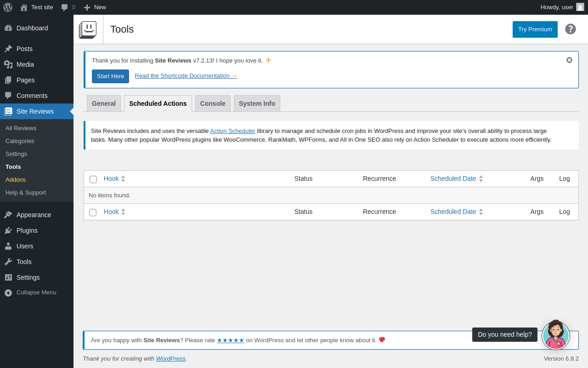Click the Comments speech bubble sidebar icon

(x=8, y=96)
